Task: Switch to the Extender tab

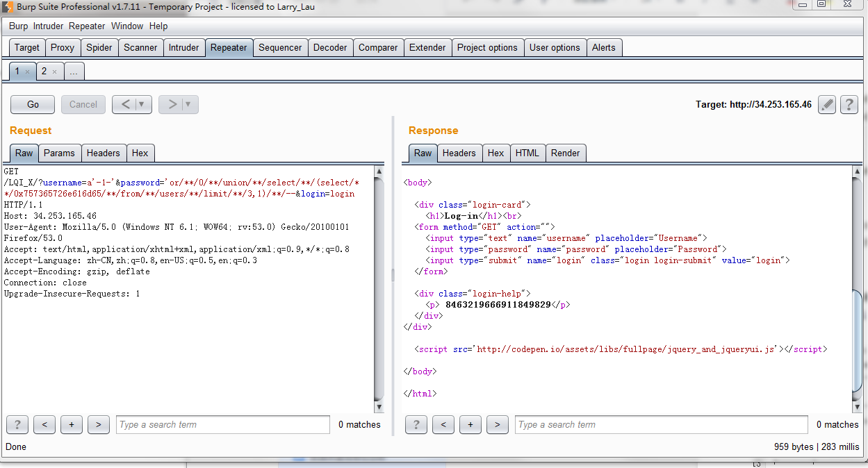Action: (x=427, y=47)
